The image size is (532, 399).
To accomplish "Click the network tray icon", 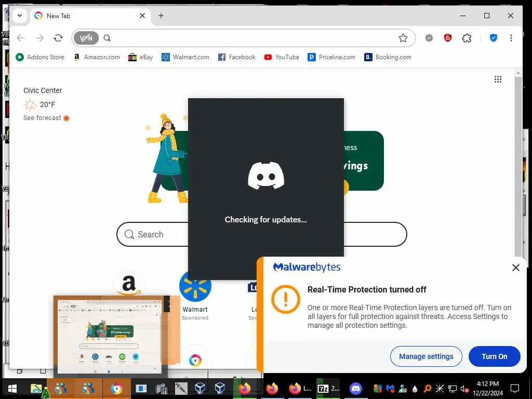I will 453,389.
